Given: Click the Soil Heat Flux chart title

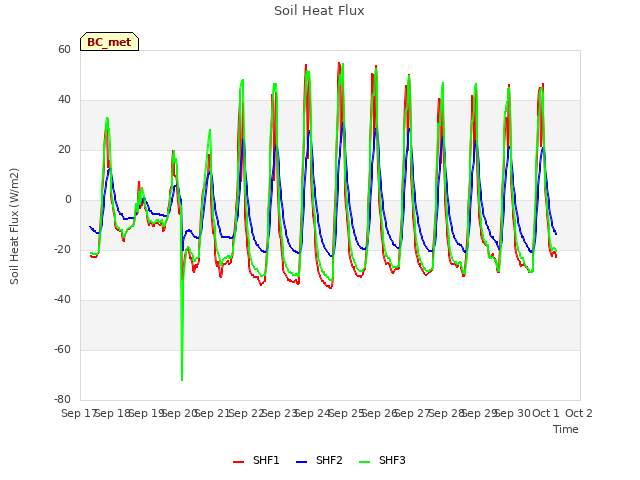Looking at the screenshot, I should [319, 11].
